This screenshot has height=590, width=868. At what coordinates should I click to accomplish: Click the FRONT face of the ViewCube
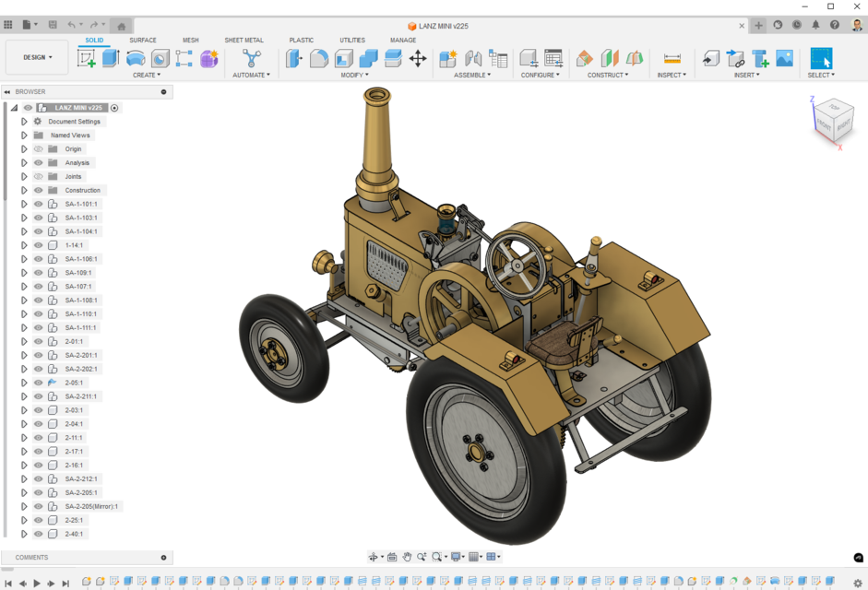click(824, 124)
